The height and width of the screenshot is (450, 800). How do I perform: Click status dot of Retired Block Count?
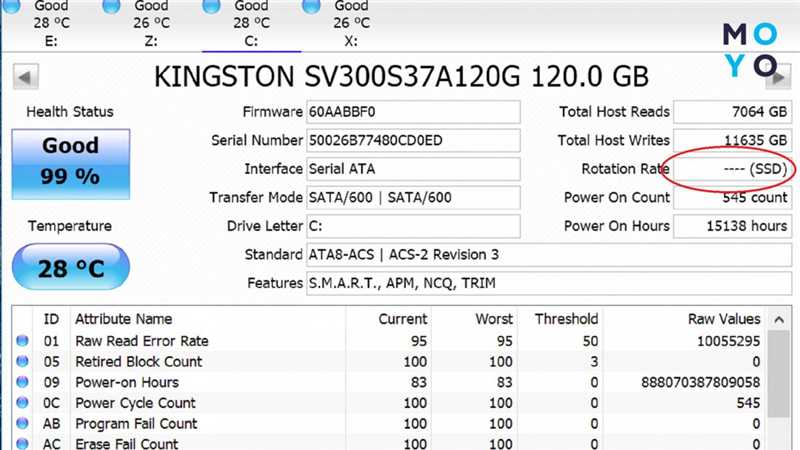click(22, 361)
